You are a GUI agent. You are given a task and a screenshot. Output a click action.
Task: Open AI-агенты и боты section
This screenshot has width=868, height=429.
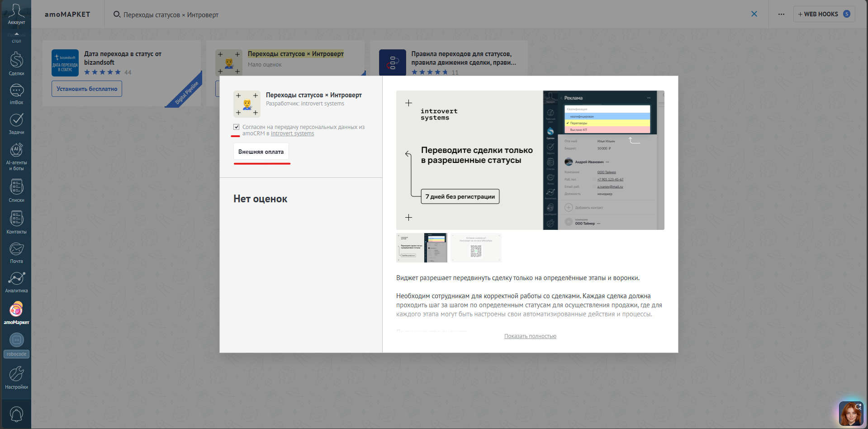[x=16, y=157]
